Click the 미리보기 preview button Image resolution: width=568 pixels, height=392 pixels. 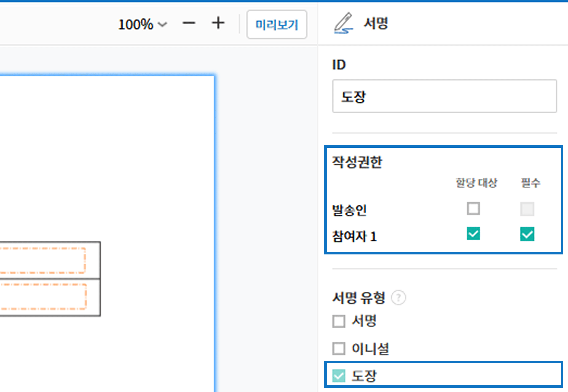click(277, 25)
